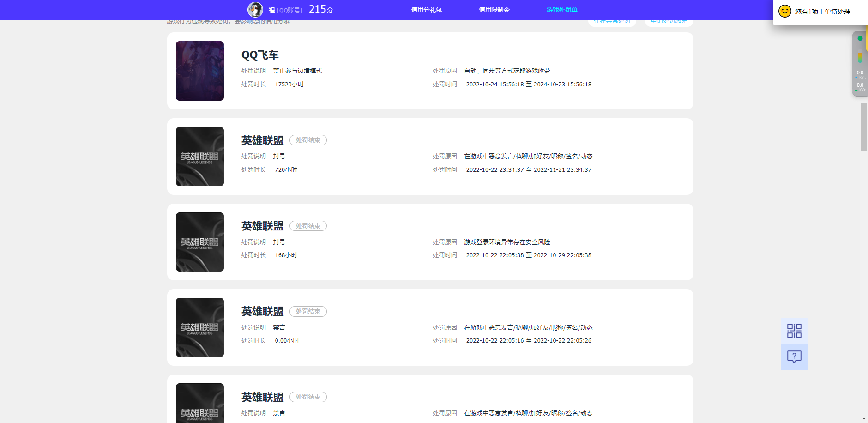Click the 处罚结束 badge on the 168小时 card
Image resolution: width=868 pixels, height=423 pixels.
[308, 226]
